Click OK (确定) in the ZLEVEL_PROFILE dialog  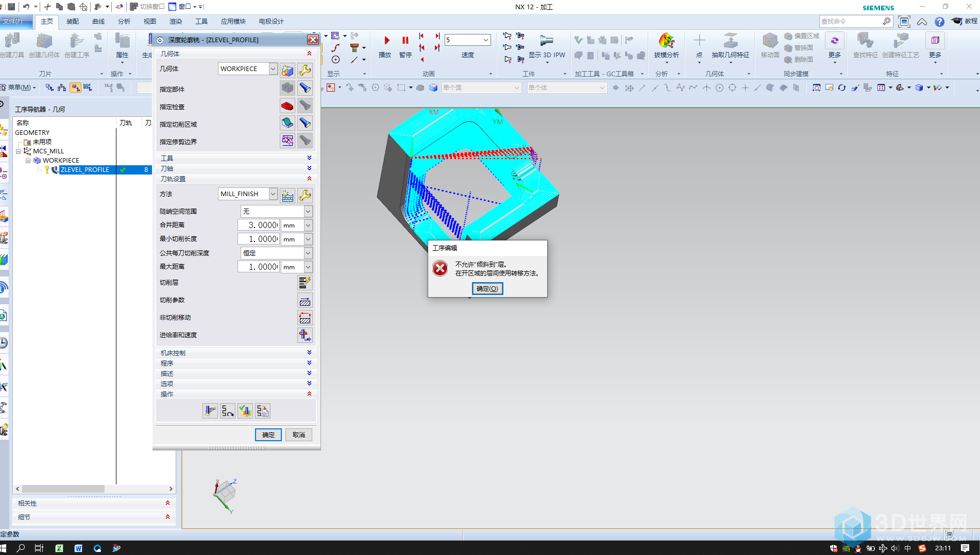(x=268, y=435)
